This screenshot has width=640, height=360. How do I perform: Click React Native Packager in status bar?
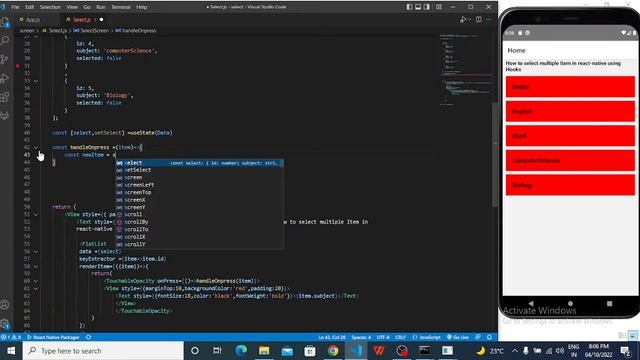click(x=53, y=337)
